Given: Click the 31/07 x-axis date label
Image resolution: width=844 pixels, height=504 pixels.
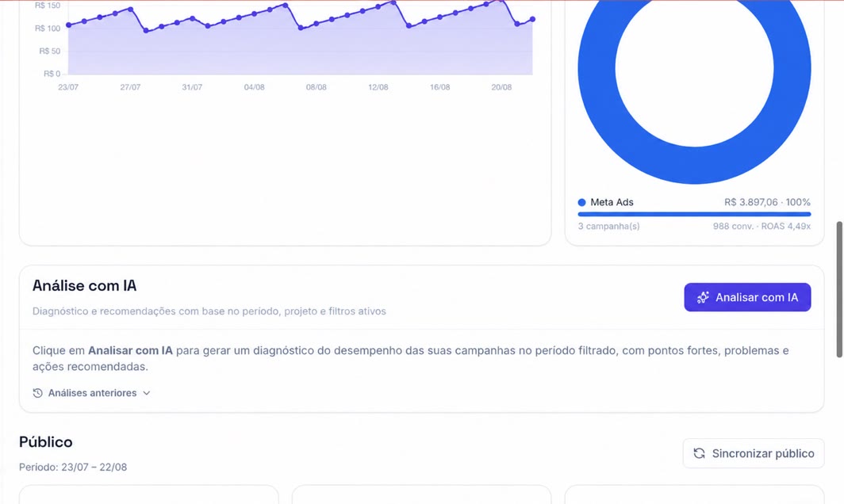Looking at the screenshot, I should pyautogui.click(x=192, y=87).
